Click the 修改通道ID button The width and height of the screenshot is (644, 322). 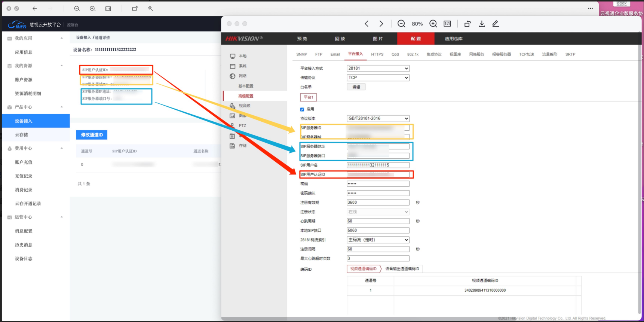[x=92, y=135]
